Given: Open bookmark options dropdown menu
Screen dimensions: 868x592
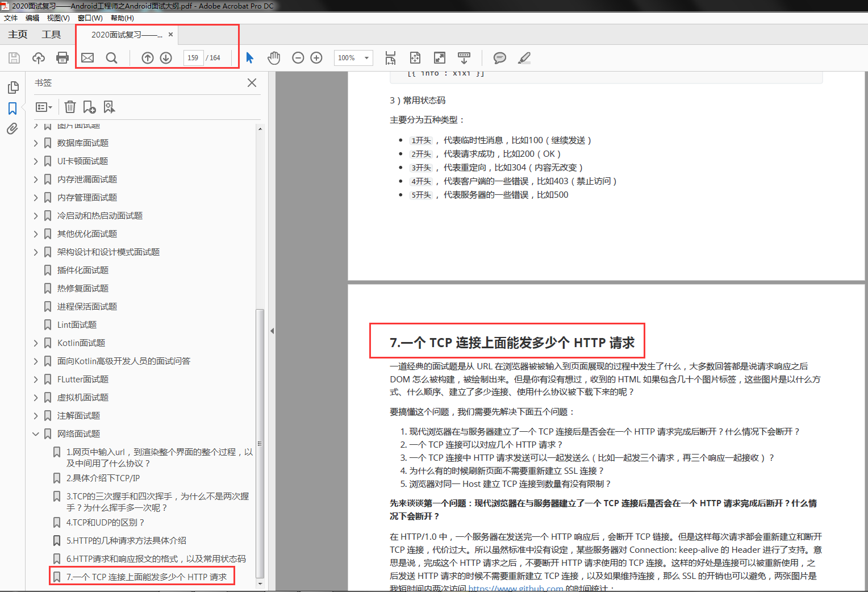Looking at the screenshot, I should click(x=44, y=107).
